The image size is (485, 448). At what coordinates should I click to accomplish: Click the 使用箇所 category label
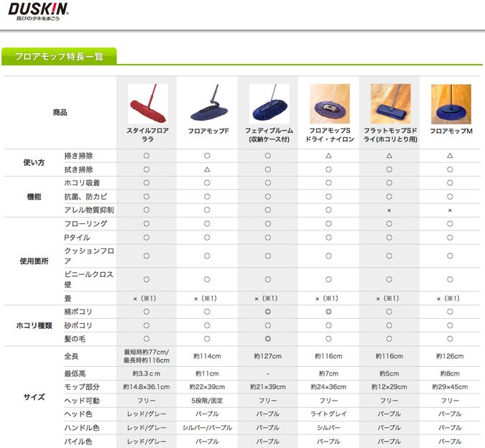coord(34,261)
